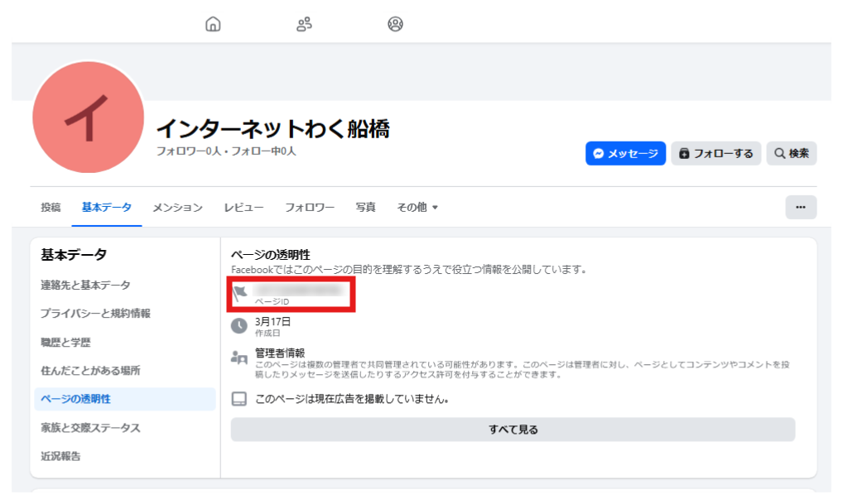Click the blue メッセージ button

coord(625,153)
